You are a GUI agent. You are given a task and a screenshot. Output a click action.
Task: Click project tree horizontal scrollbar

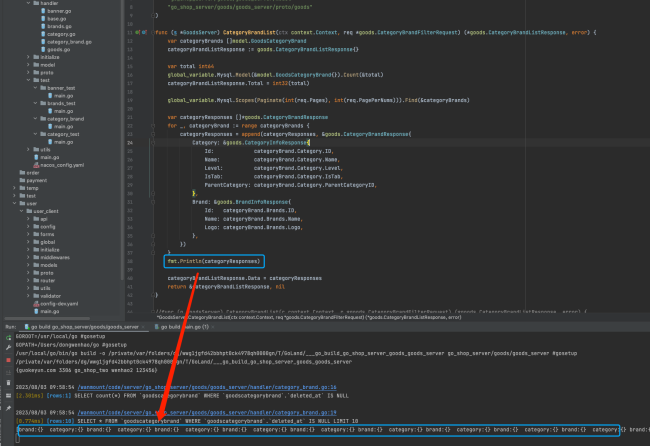tap(47, 318)
